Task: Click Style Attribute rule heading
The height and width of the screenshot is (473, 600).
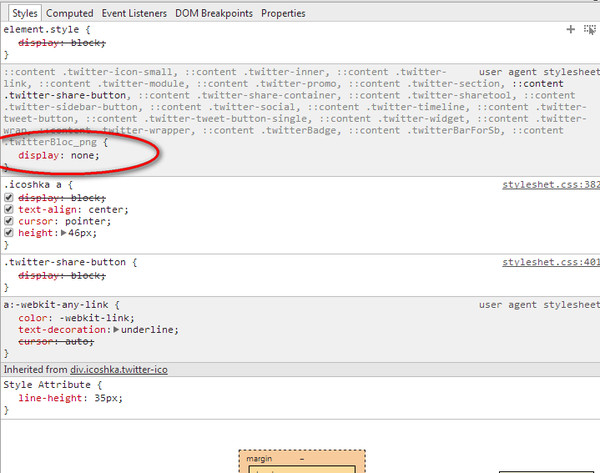Action: click(x=47, y=385)
